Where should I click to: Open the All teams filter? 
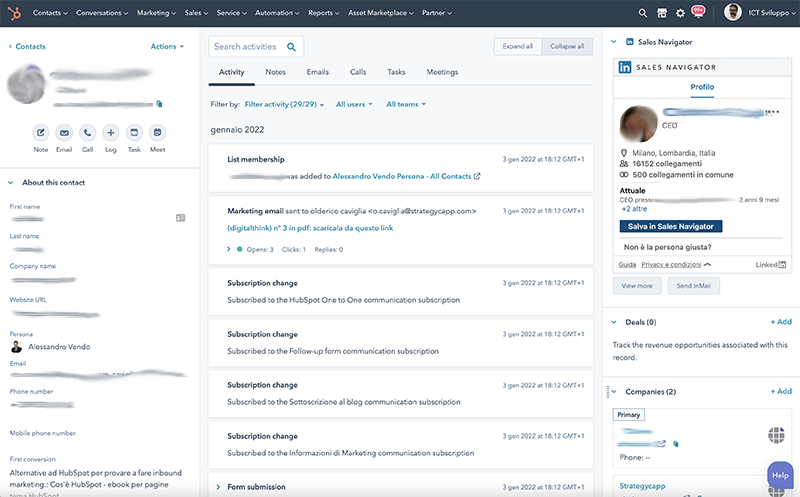(x=406, y=104)
